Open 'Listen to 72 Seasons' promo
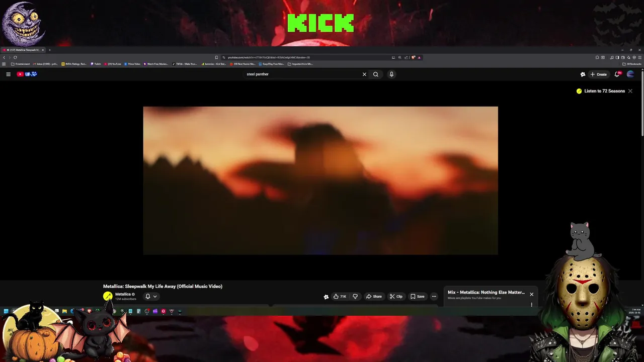Screen dimensions: 644x362 pyautogui.click(x=601, y=91)
